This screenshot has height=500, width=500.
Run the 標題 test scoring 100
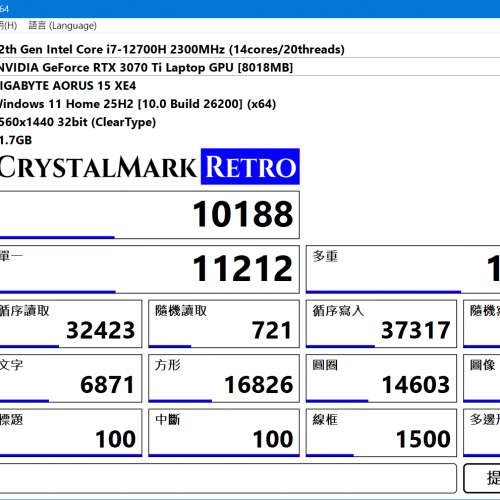71,433
